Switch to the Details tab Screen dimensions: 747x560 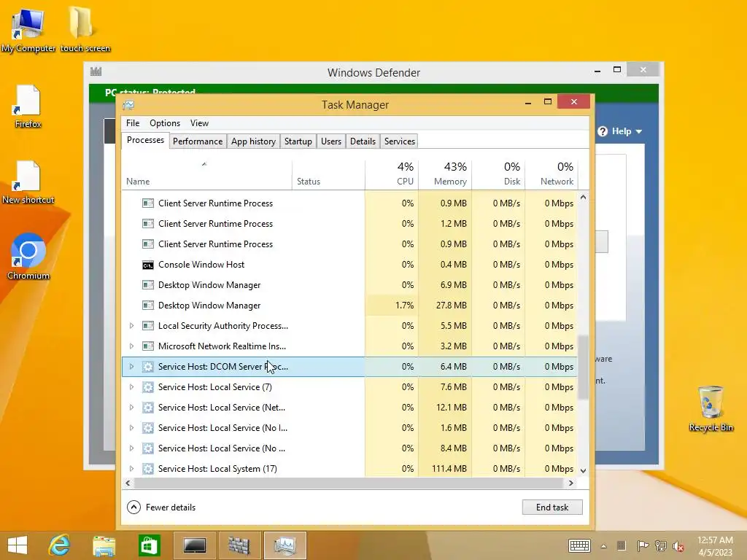(x=363, y=141)
